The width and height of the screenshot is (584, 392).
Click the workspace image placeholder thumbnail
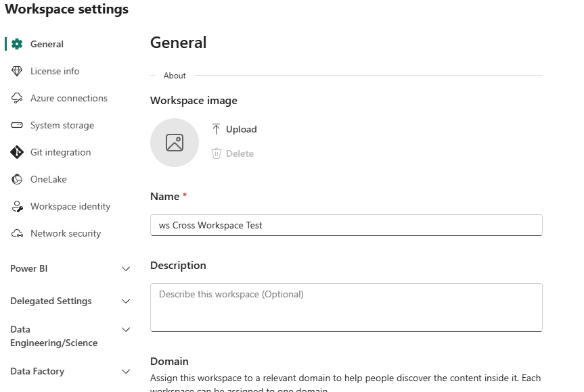pyautogui.click(x=175, y=143)
